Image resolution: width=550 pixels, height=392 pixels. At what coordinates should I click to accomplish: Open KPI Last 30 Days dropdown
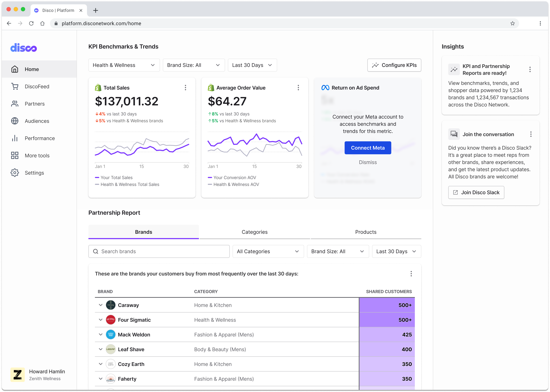tap(252, 65)
